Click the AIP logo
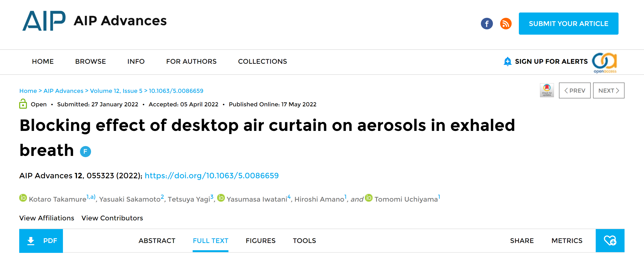 (x=44, y=21)
